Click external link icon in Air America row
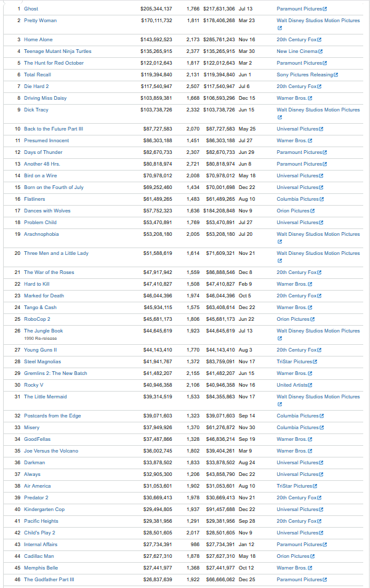The image size is (370, 588). (315, 486)
